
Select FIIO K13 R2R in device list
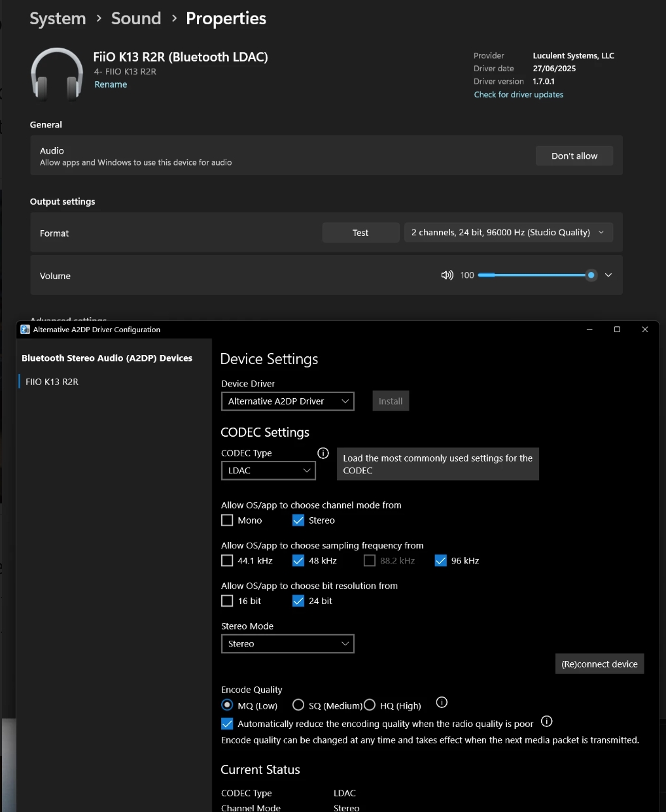click(x=52, y=382)
